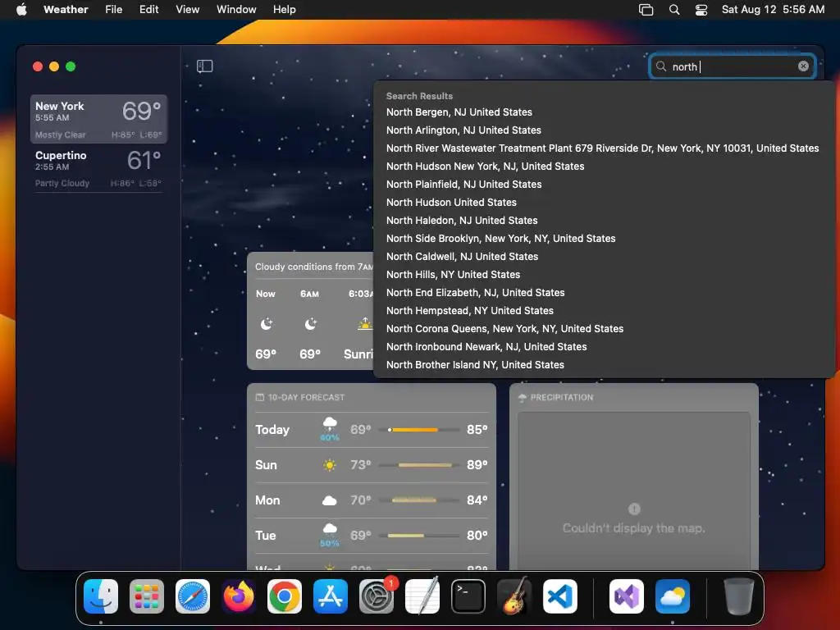Click the Now hourly forecast moon icon
Image resolution: width=840 pixels, height=630 pixels.
tap(267, 323)
